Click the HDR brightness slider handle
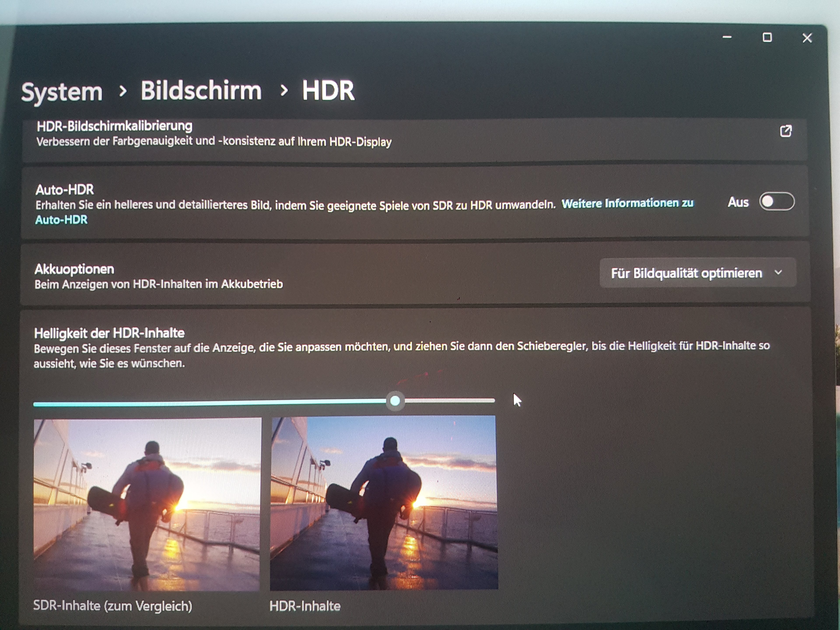840x630 pixels. (x=395, y=401)
